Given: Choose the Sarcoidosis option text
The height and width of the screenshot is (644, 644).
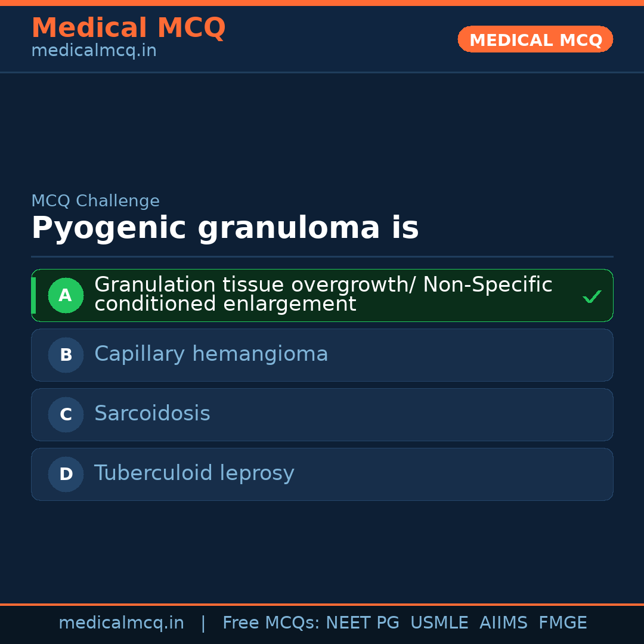Looking at the screenshot, I should (x=152, y=414).
